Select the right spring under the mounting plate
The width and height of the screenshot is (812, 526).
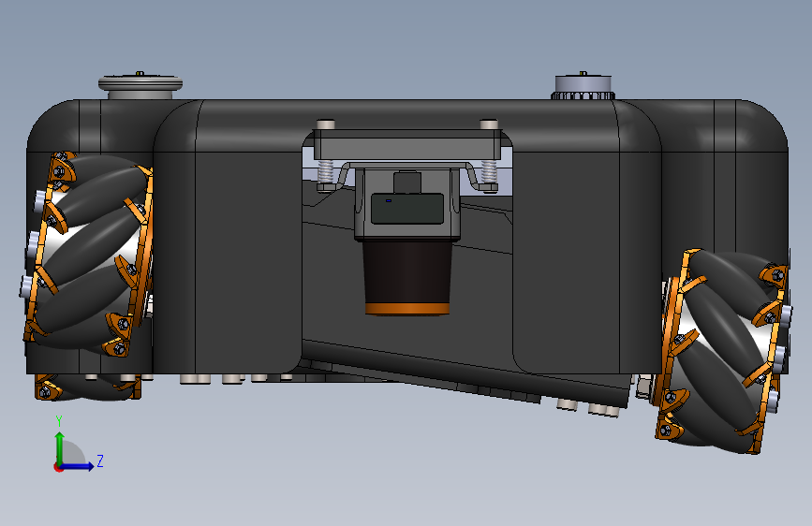click(x=488, y=172)
